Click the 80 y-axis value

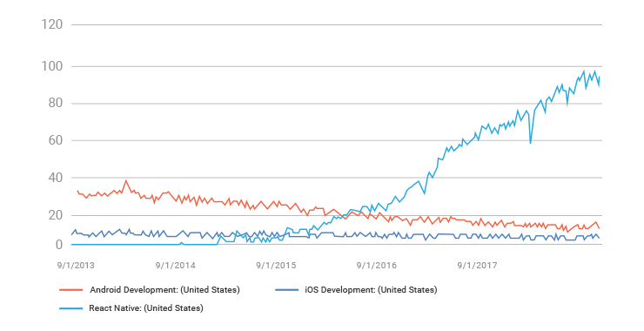(x=56, y=103)
